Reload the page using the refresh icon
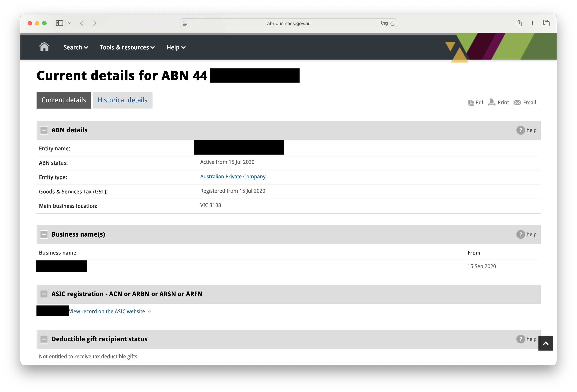Viewport: 577px width, 392px height. coord(392,24)
